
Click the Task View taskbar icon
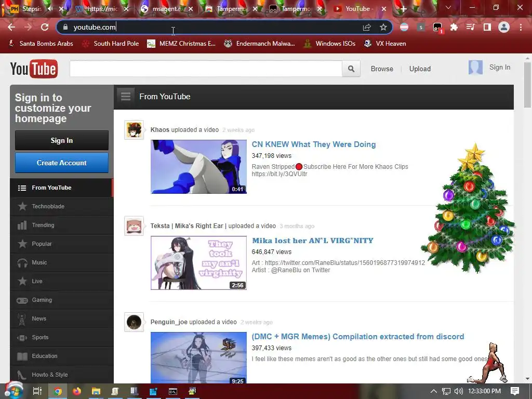[x=37, y=391]
